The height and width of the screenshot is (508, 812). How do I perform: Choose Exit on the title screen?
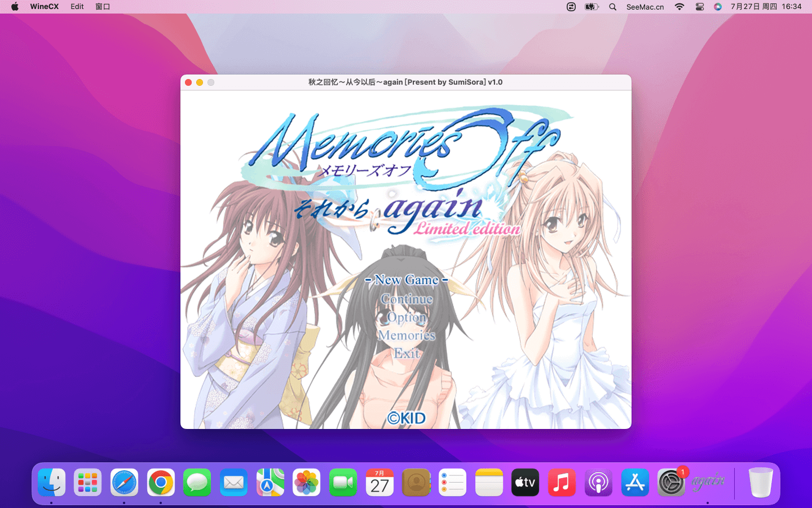pos(407,353)
